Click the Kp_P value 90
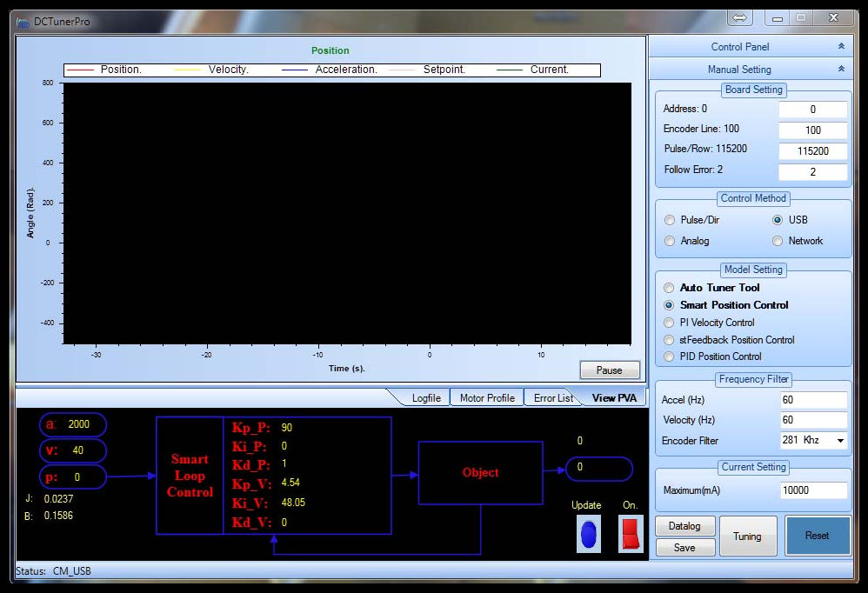 click(287, 428)
